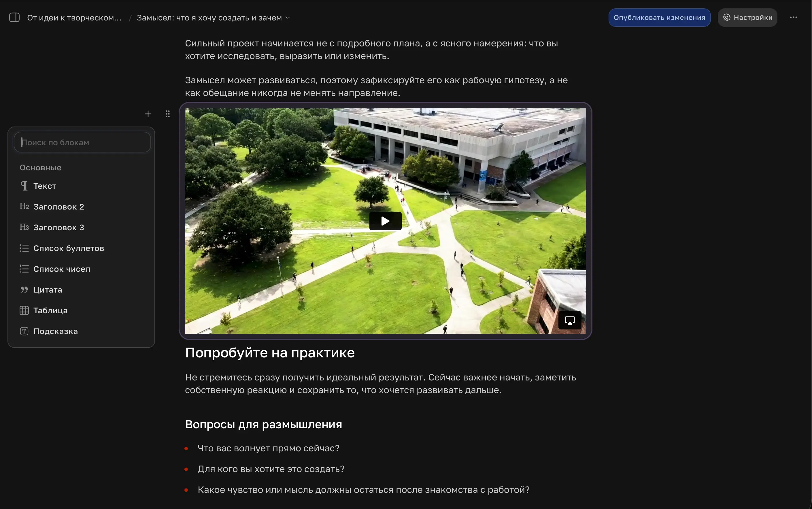812x509 pixels.
Task: Focus the Поиск по блокам search field
Action: 82,142
